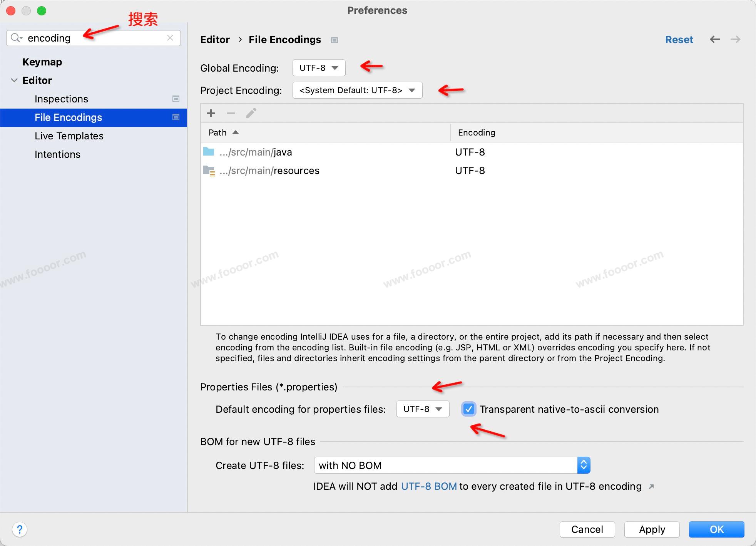This screenshot has height=546, width=756.
Task: Click the external link arrow after BOM note
Action: [651, 487]
